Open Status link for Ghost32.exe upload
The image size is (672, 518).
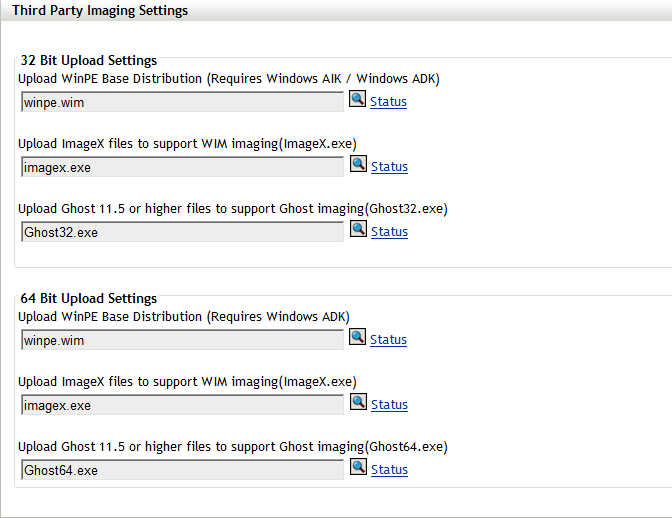(x=389, y=232)
